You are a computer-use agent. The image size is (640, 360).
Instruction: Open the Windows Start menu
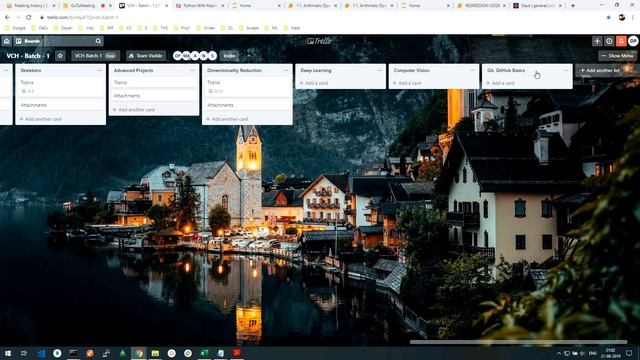pyautogui.click(x=7, y=353)
